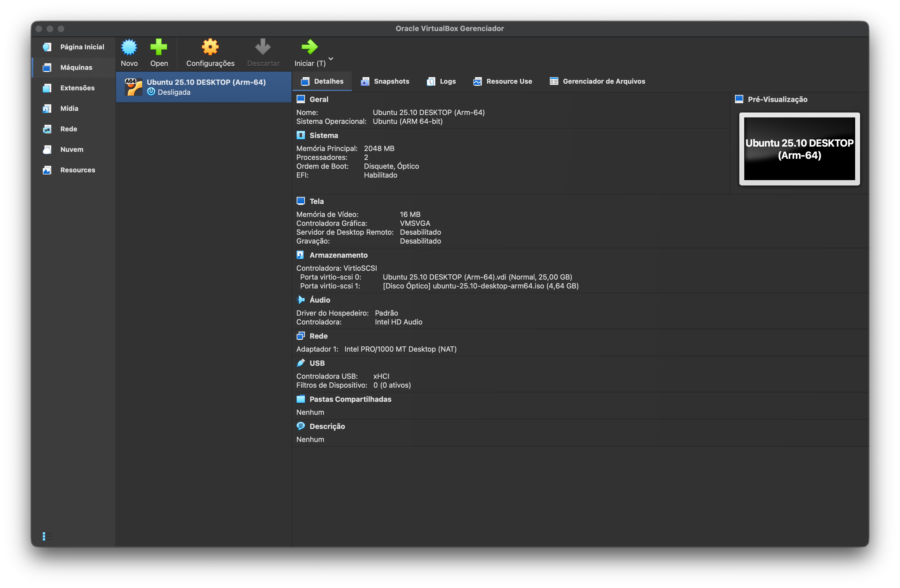
Task: Toggle sidebar list view icon at bottom
Action: [47, 536]
